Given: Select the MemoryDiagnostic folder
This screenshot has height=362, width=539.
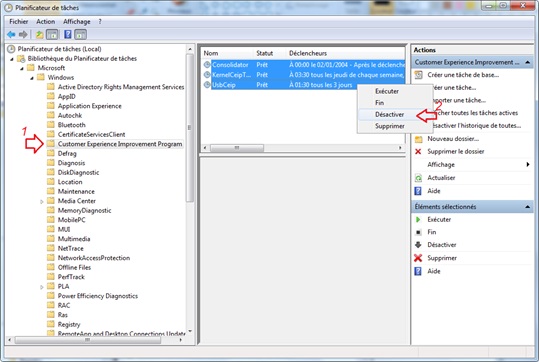Looking at the screenshot, I should [85, 210].
